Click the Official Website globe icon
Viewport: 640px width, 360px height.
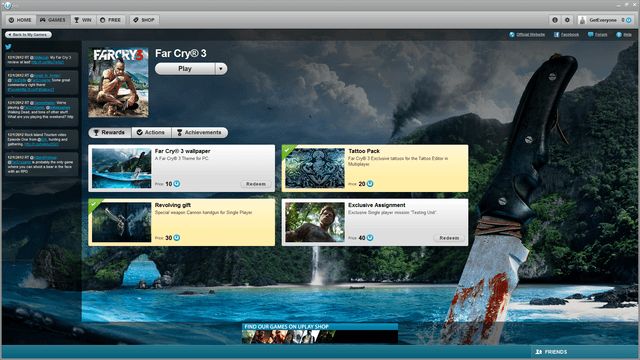click(512, 35)
